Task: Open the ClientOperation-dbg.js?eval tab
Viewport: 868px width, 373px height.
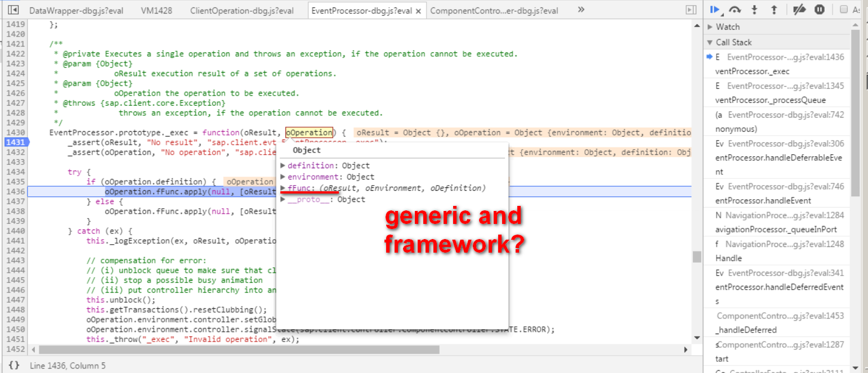Action: click(242, 11)
